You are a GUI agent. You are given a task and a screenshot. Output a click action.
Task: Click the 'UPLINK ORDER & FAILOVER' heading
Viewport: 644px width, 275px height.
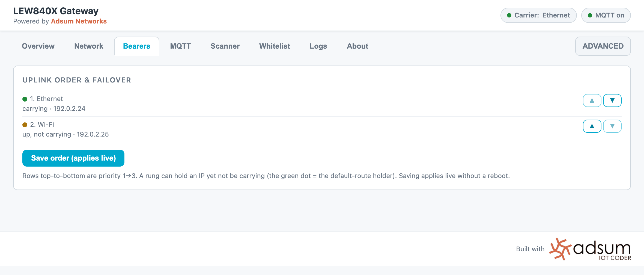77,80
